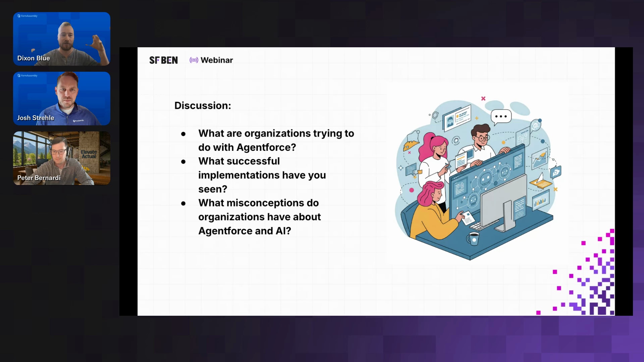The height and width of the screenshot is (362, 644).
Task: Click bullet 'What misconceptions do organizations have'
Action: (259, 217)
